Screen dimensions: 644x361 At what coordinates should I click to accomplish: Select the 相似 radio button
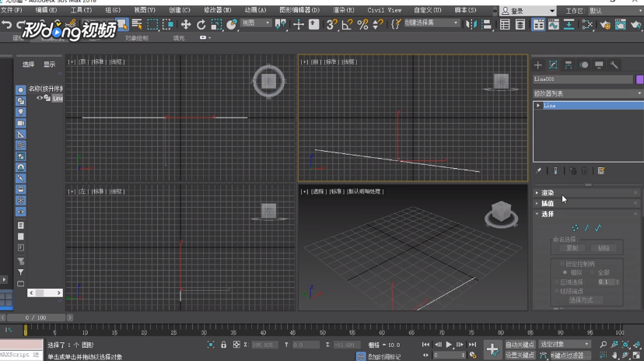(x=565, y=273)
